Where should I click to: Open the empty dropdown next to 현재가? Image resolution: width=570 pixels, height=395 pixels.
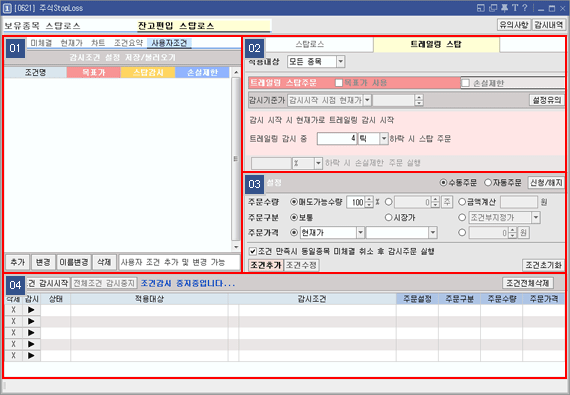coord(433,233)
